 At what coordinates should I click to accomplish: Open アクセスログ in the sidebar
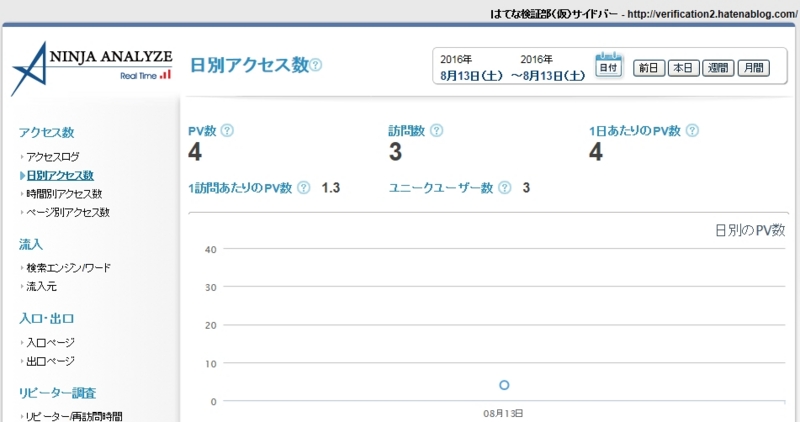click(53, 157)
